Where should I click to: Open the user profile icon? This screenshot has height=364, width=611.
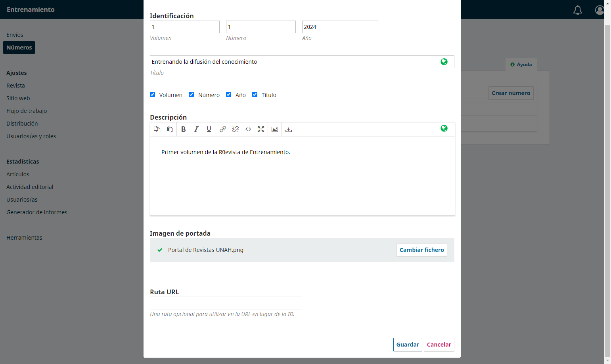coord(600,10)
